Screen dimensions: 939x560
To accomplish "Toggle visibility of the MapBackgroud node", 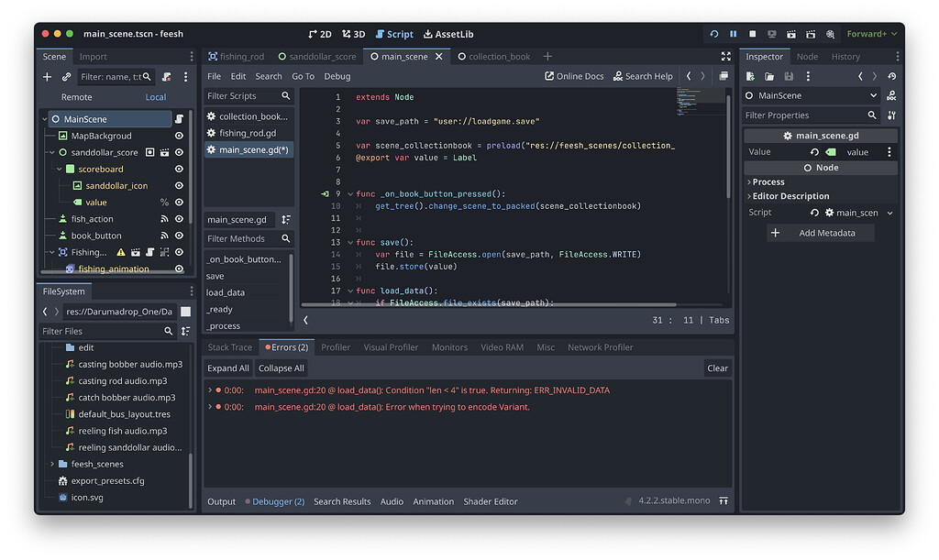I will (179, 135).
